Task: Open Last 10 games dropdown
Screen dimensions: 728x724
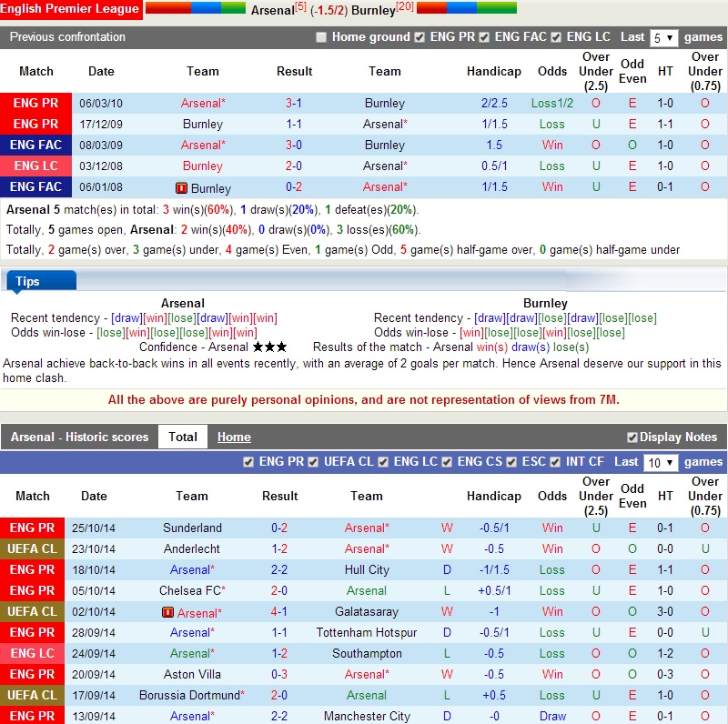Action: click(661, 463)
